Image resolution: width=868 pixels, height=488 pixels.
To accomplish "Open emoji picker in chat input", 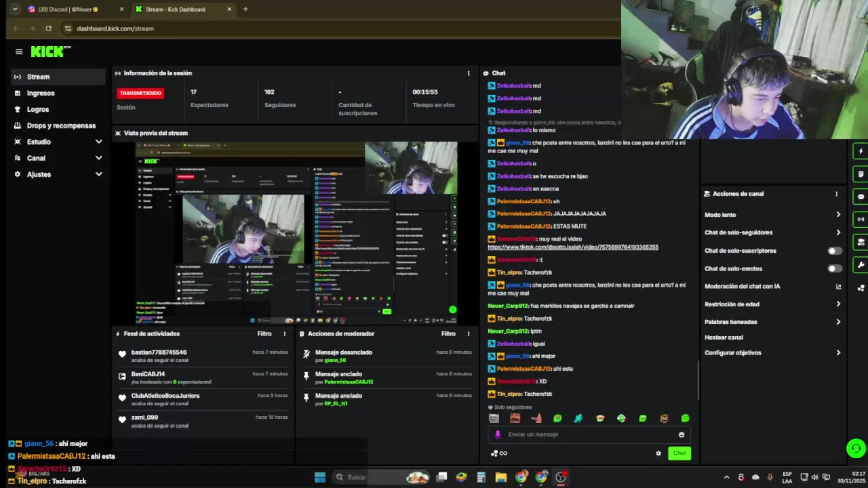I will point(682,434).
